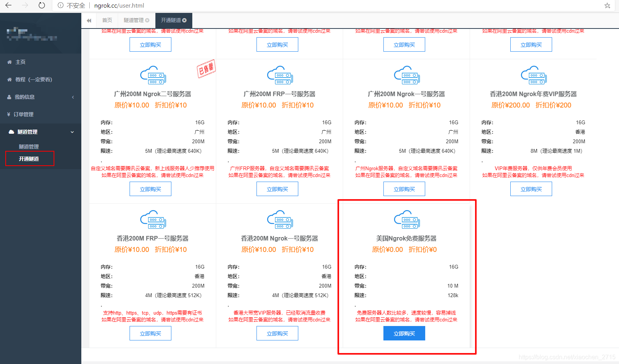The image size is (619, 364).
Task: Click 广州200M Ngrok二号服务器 title
Action: coord(153,94)
